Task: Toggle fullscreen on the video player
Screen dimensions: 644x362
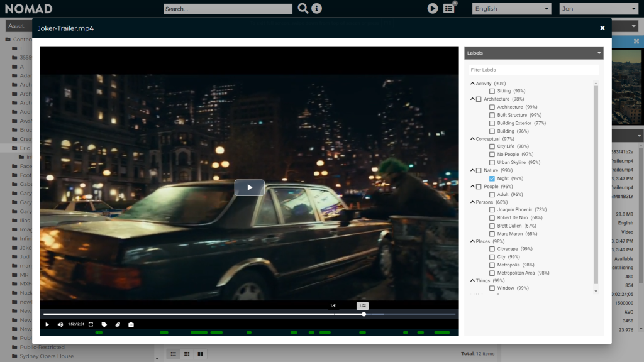Action: tap(91, 324)
